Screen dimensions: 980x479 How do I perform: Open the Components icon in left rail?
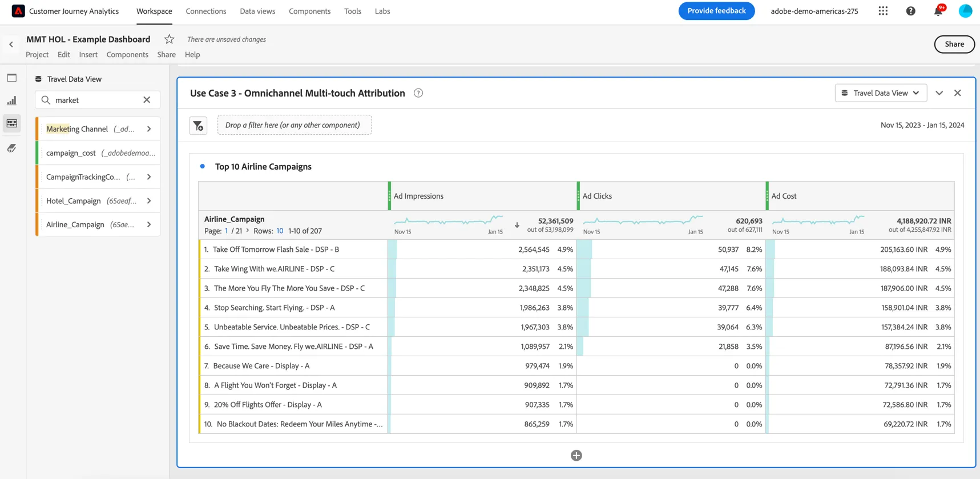point(12,123)
